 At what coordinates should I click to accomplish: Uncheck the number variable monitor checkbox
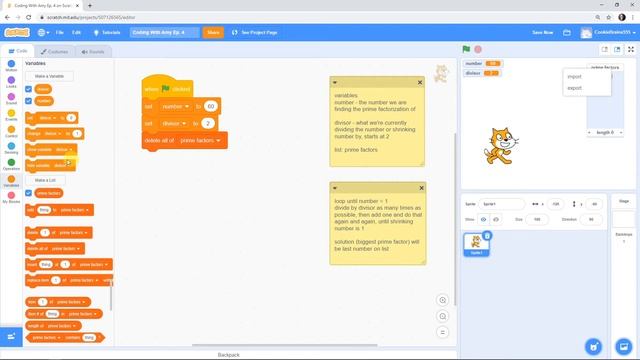[x=29, y=101]
